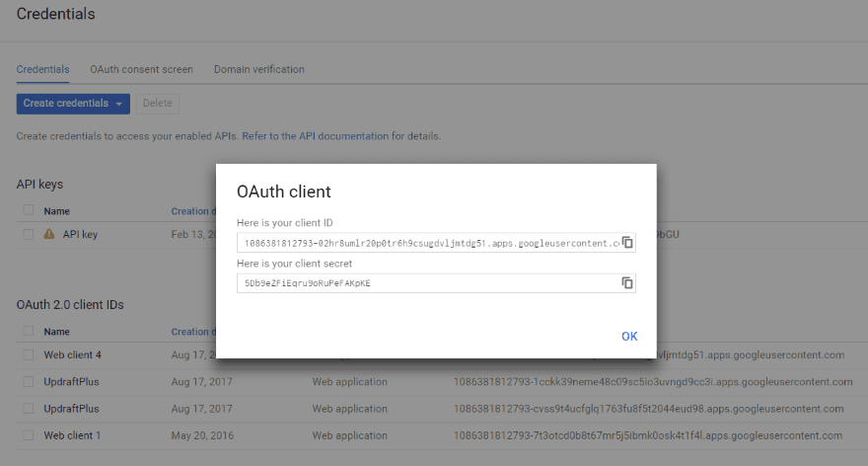Image resolution: width=868 pixels, height=466 pixels.
Task: Check the Web client 4 checkbox
Action: (x=29, y=355)
